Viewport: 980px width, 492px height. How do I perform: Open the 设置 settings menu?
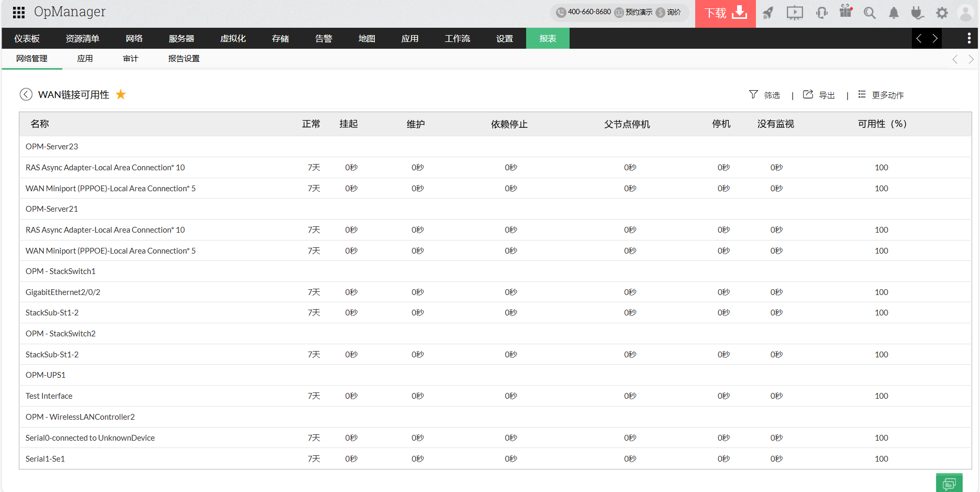[504, 38]
